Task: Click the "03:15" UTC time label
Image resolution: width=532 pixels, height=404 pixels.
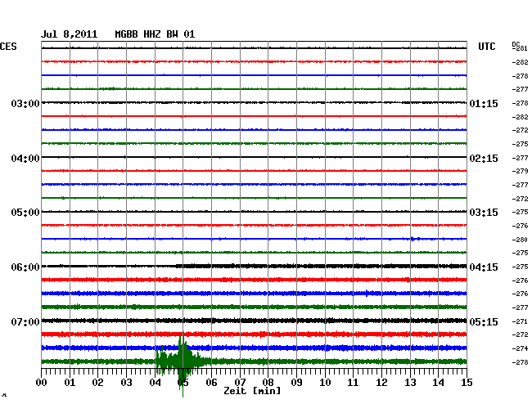Action: tap(484, 213)
